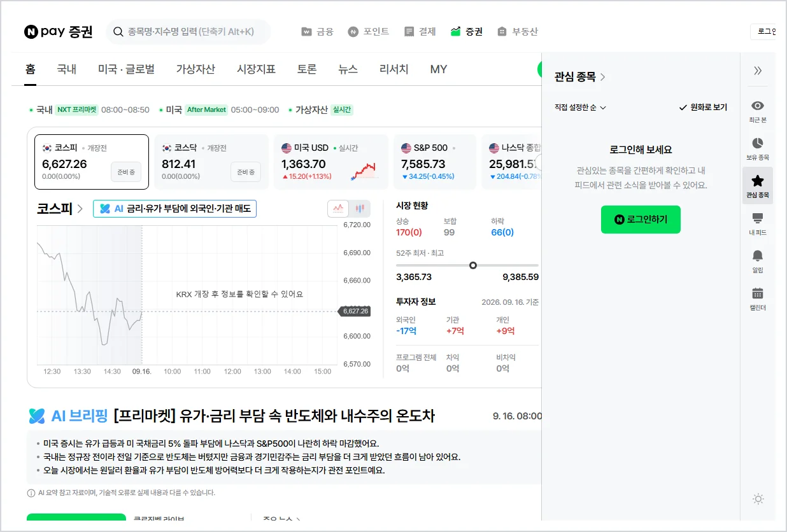The width and height of the screenshot is (787, 532).
Task: Click the 국내 NXT 프리마켓 status
Action: [x=90, y=109]
